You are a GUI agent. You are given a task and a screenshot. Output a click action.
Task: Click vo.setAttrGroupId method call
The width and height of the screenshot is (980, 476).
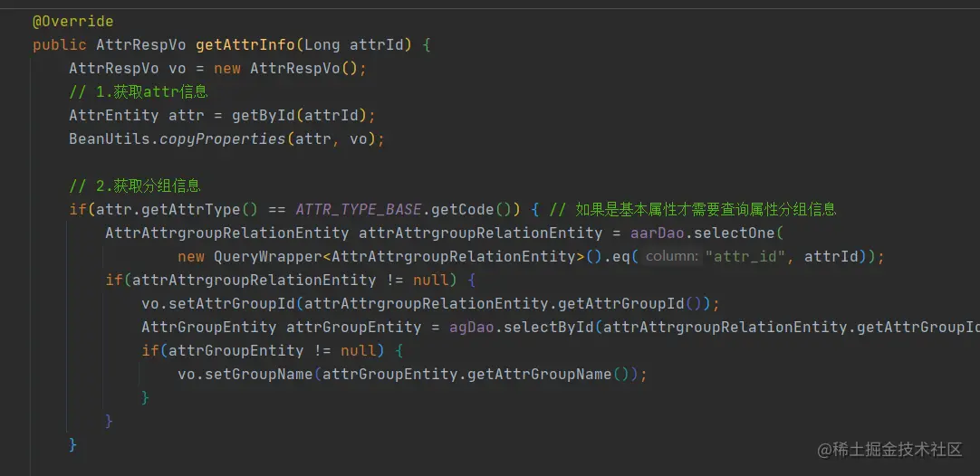219,303
